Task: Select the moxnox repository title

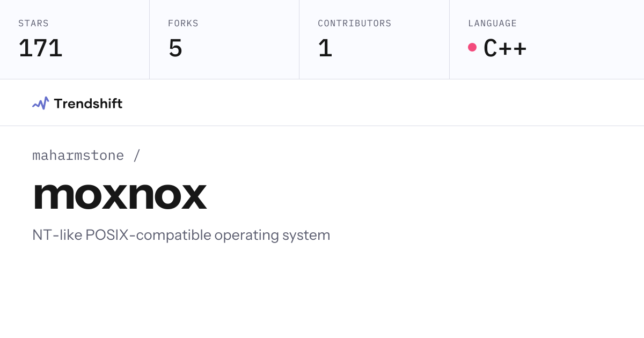Action: pos(120,196)
